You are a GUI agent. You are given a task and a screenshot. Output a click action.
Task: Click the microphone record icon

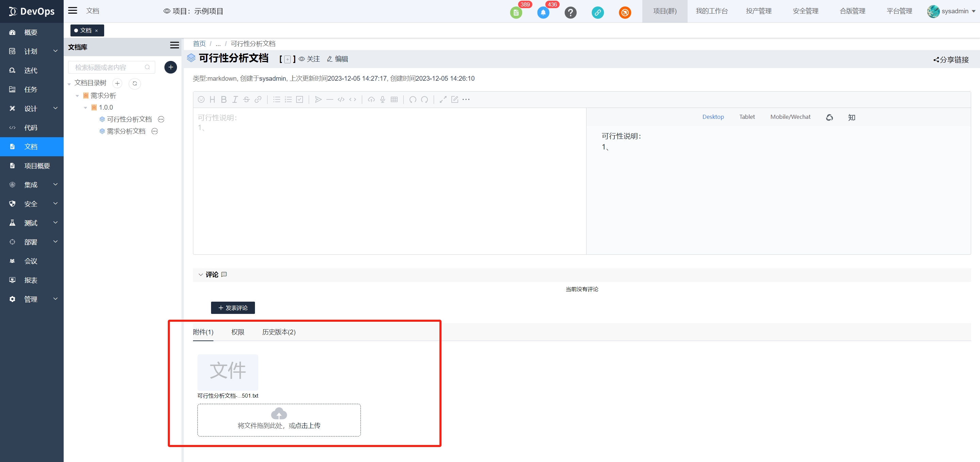click(x=382, y=99)
